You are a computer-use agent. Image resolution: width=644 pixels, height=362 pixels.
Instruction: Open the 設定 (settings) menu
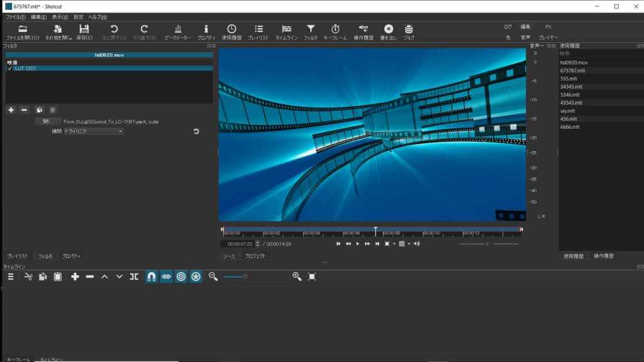pyautogui.click(x=78, y=17)
